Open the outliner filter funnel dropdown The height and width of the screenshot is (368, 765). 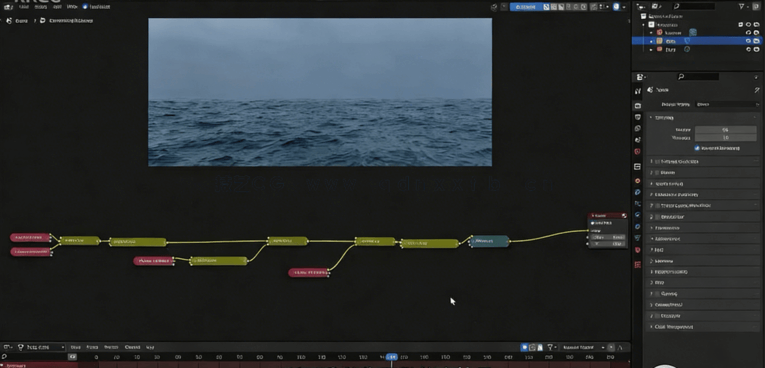click(743, 6)
